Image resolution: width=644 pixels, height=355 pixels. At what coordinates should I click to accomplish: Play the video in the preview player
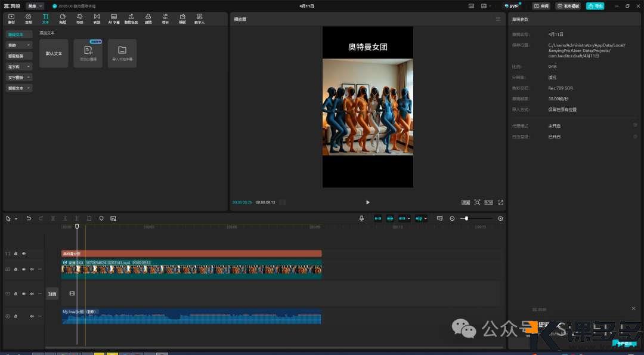click(367, 202)
